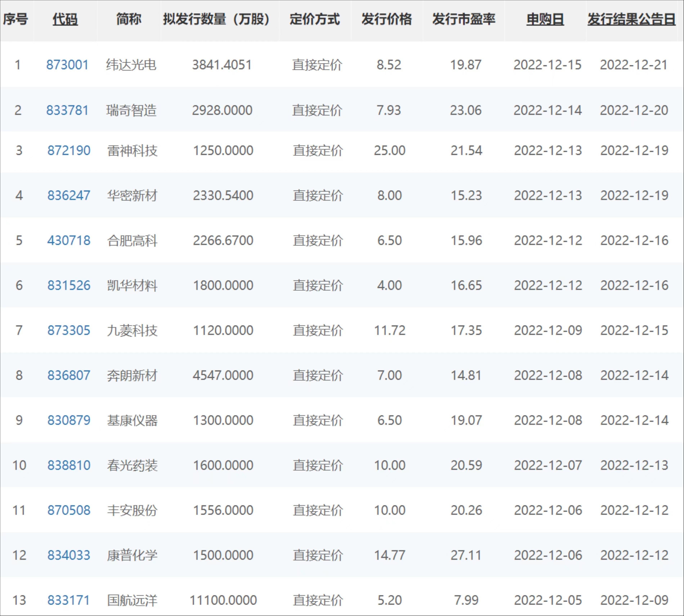Open stock code 836247 link

click(x=69, y=195)
